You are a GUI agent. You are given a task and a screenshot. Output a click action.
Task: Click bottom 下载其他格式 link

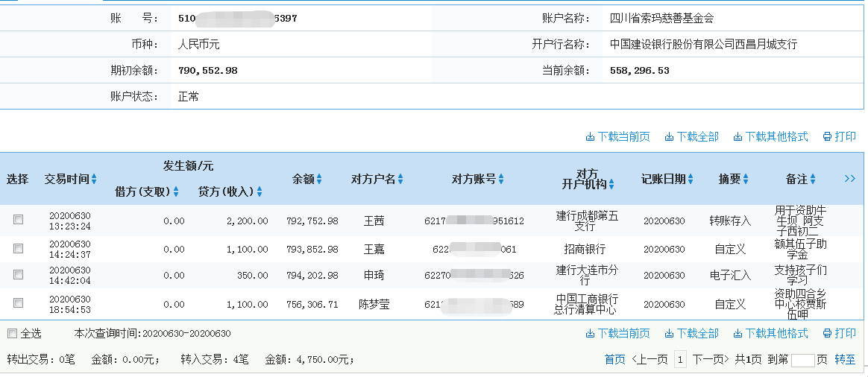(x=771, y=333)
